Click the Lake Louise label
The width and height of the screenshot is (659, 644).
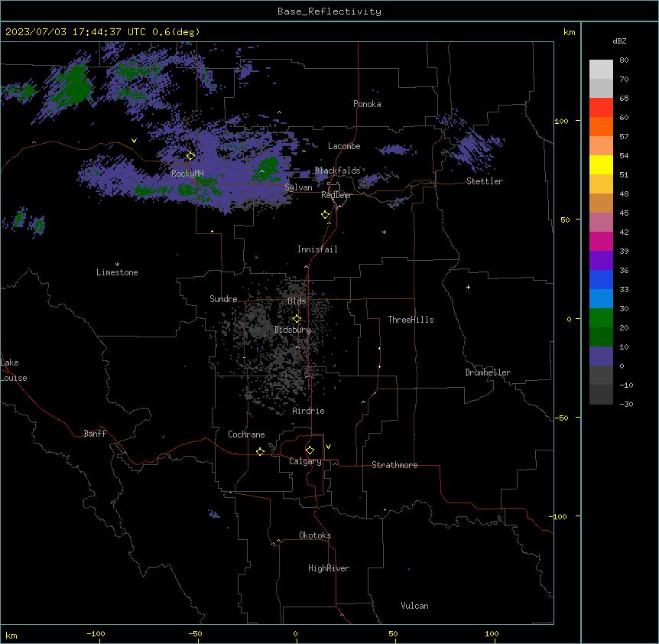point(14,370)
